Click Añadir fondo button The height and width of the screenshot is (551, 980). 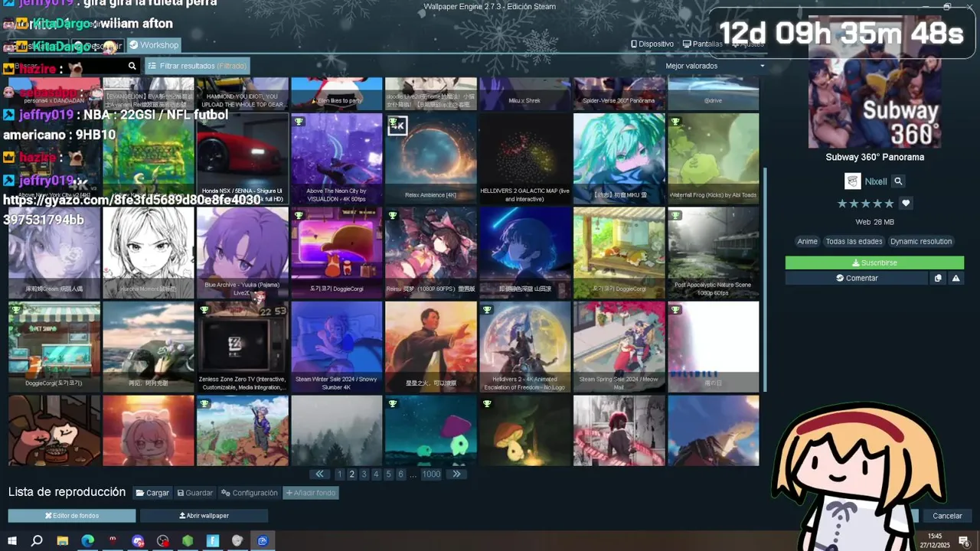pos(311,493)
